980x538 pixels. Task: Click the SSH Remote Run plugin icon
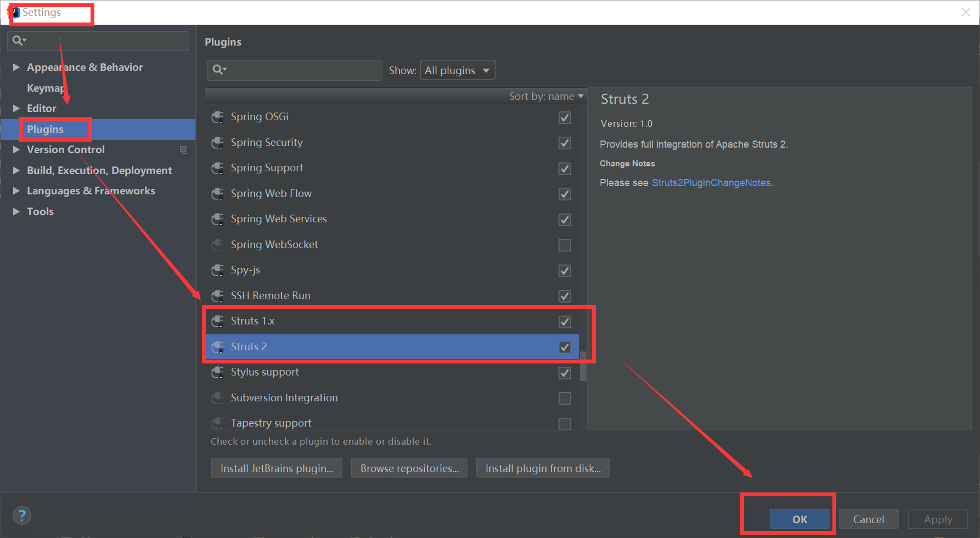[x=218, y=296]
